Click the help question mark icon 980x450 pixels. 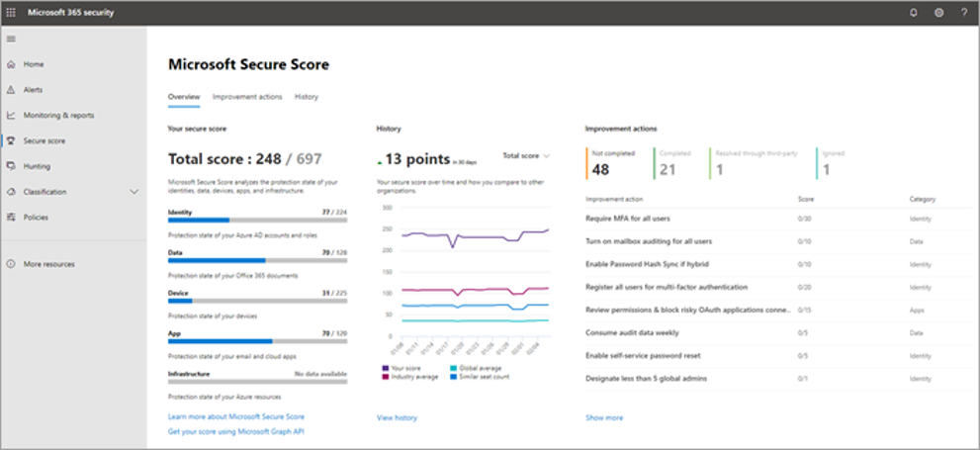[x=964, y=12]
